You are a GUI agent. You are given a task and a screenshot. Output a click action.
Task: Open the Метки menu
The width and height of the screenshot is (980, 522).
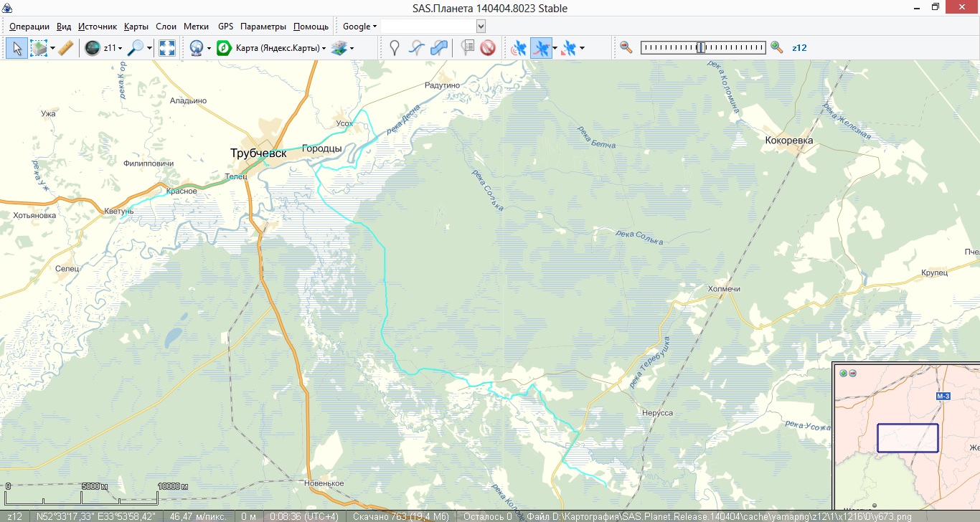pyautogui.click(x=196, y=27)
